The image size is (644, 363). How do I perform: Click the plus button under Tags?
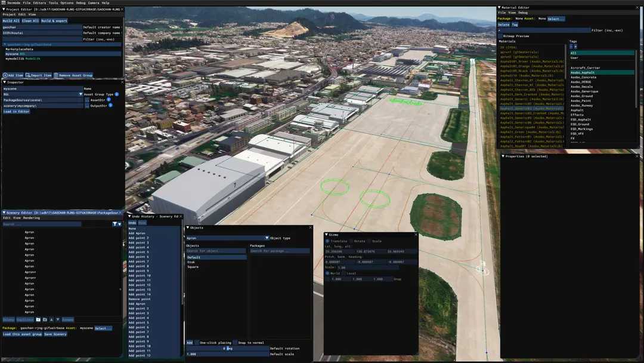[x=575, y=47]
